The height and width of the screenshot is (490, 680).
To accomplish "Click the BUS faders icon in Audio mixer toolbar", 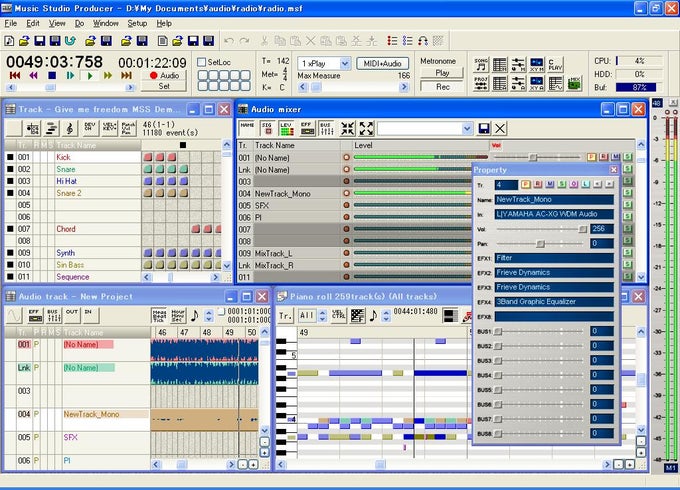I will pos(326,128).
